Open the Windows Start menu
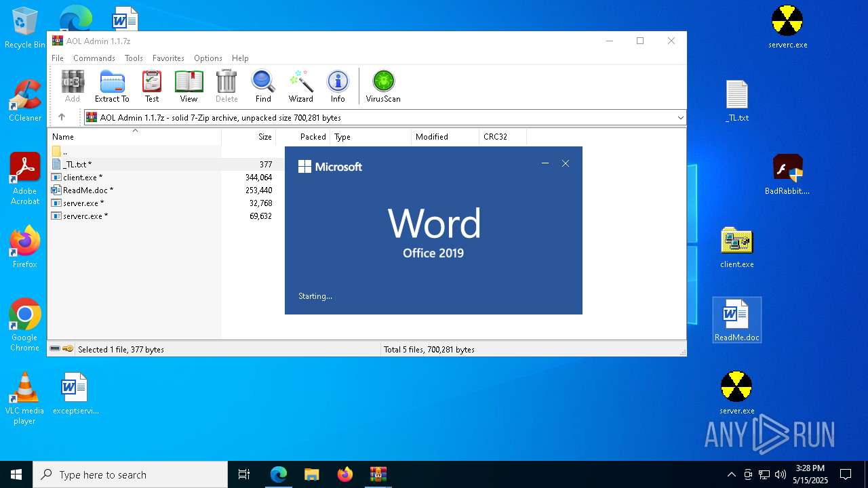This screenshot has height=488, width=868. pos(16,474)
